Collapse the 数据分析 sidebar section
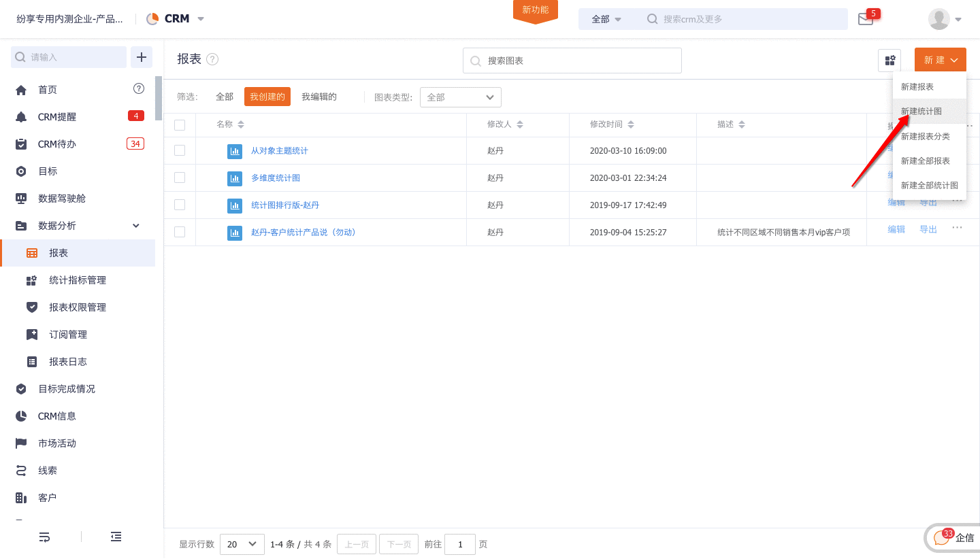980x559 pixels. (x=136, y=226)
